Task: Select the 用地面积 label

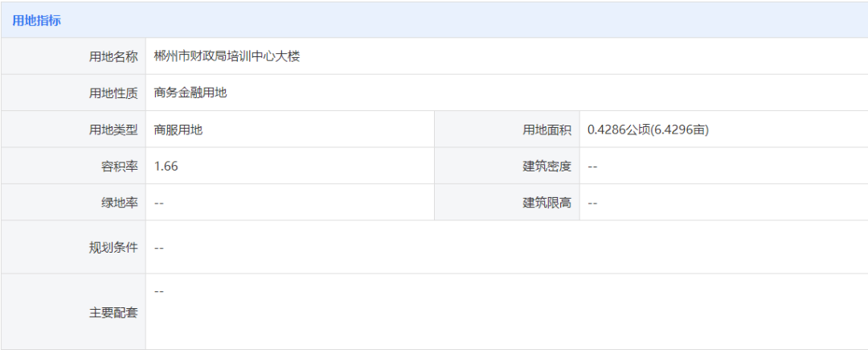Action: [x=547, y=129]
